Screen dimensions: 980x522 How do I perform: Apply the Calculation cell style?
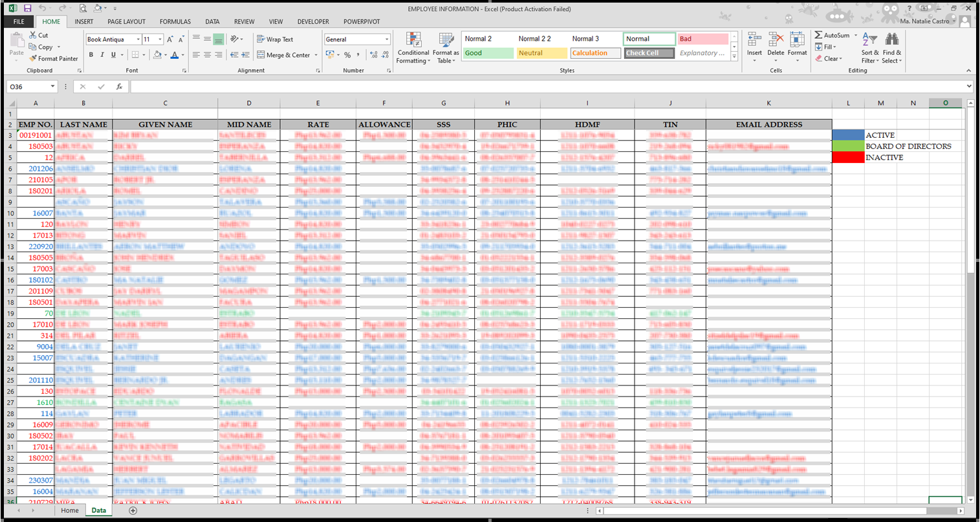pyautogui.click(x=595, y=53)
